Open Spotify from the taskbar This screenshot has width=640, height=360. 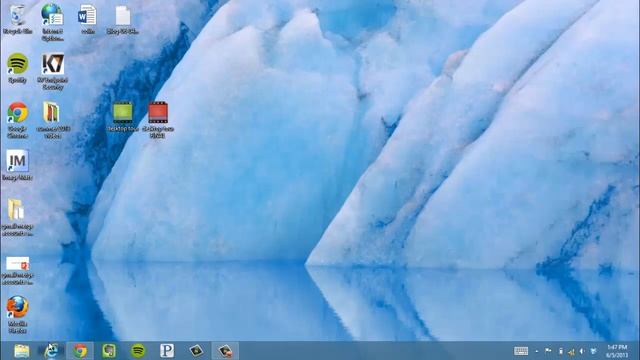[x=138, y=351]
